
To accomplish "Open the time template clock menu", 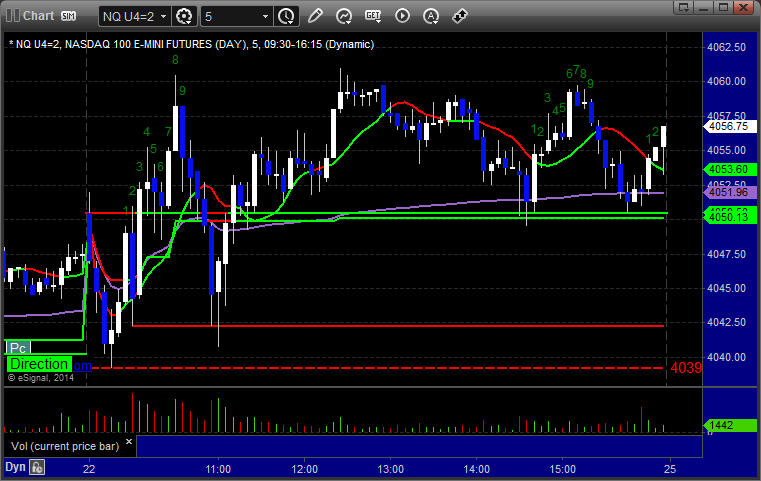I will pos(286,17).
